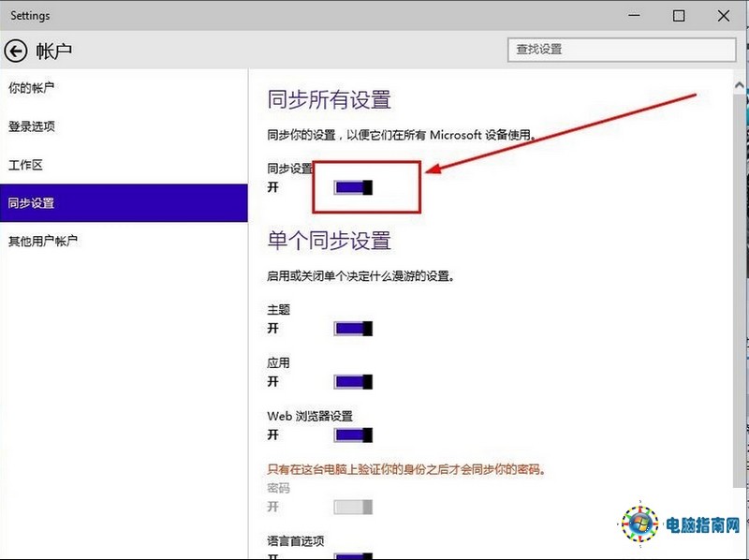Open the 你的帐户 section

click(x=125, y=88)
